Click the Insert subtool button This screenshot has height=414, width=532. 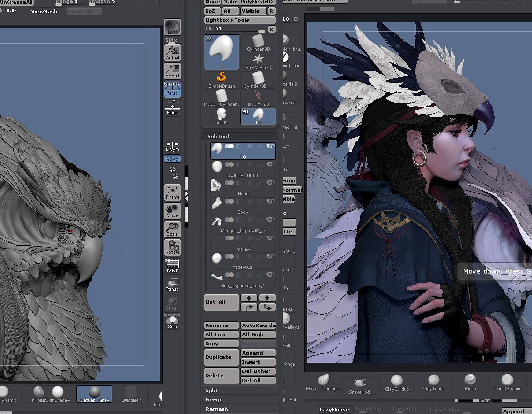258,362
